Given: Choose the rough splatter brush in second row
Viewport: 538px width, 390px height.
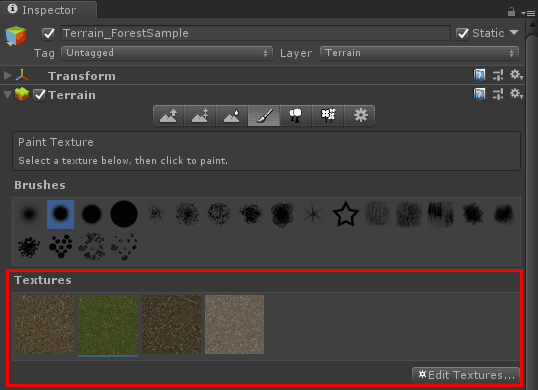Looking at the screenshot, I should pos(29,246).
